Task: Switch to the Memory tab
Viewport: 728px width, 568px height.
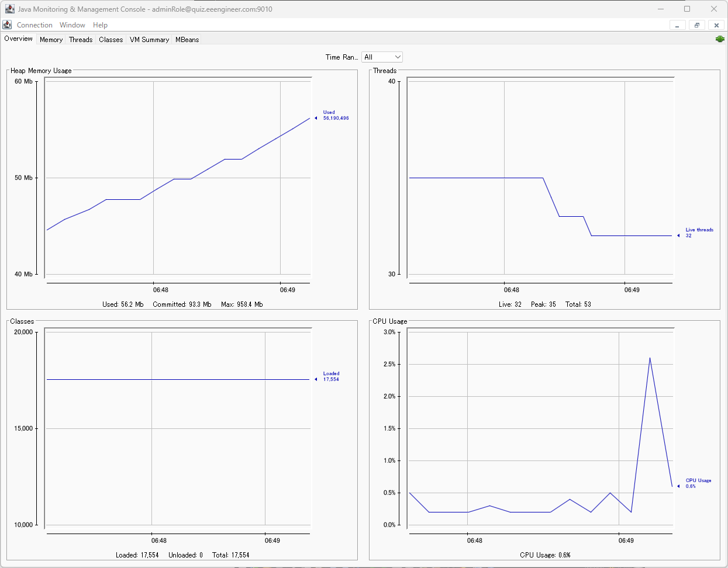Action: point(51,39)
